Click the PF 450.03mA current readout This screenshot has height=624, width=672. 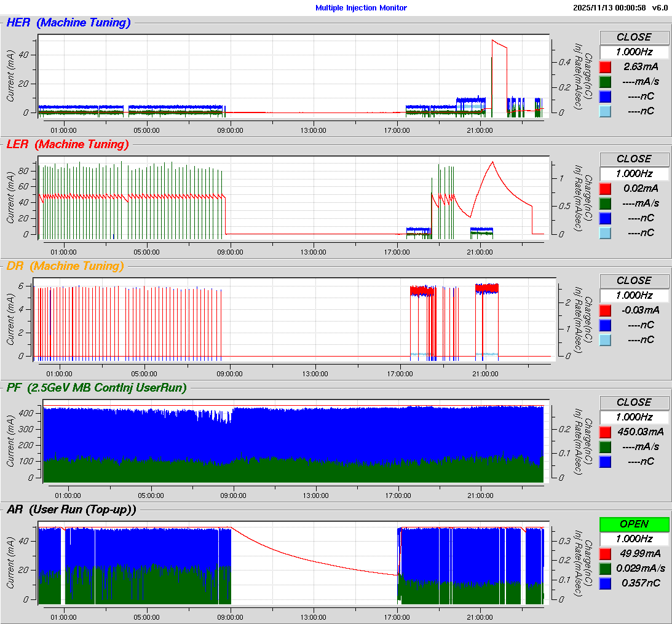click(x=640, y=432)
